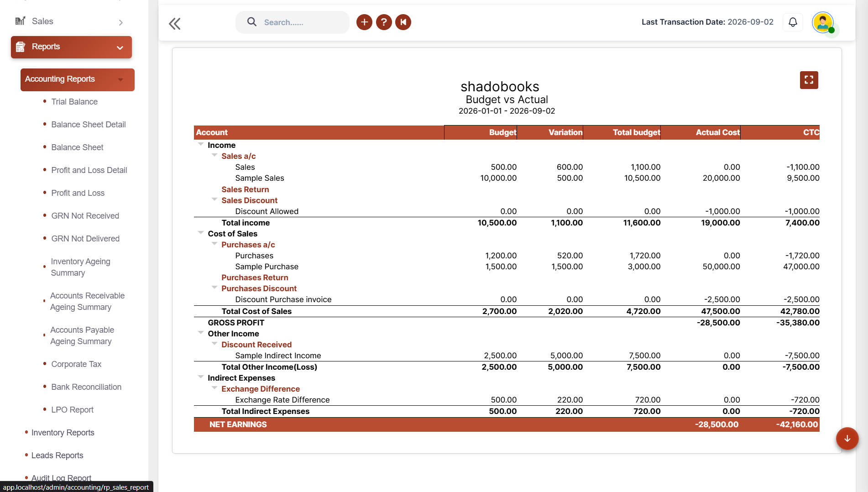Open Leads Reports section
This screenshot has height=492, width=868.
pyautogui.click(x=57, y=455)
